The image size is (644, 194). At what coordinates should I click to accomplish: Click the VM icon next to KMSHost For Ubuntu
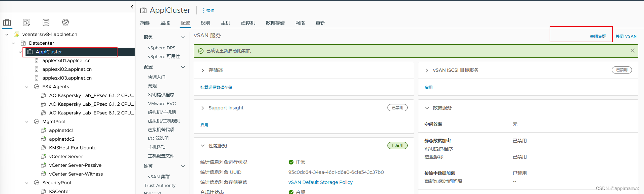(43, 148)
